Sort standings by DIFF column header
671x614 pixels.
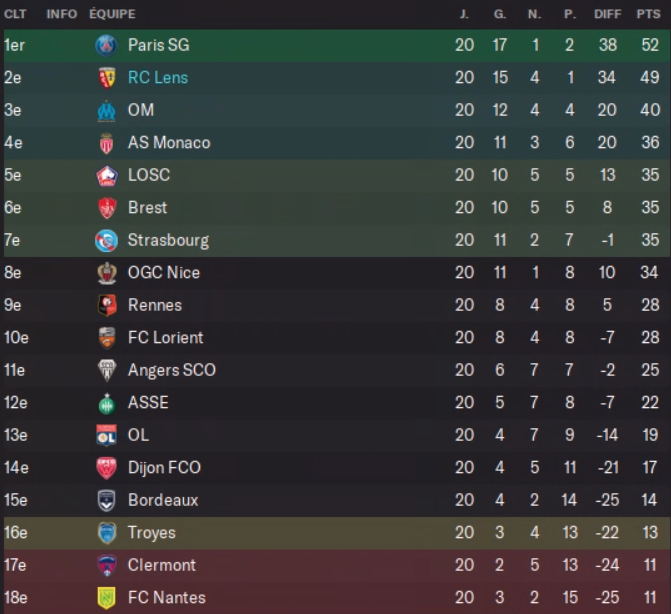(607, 14)
